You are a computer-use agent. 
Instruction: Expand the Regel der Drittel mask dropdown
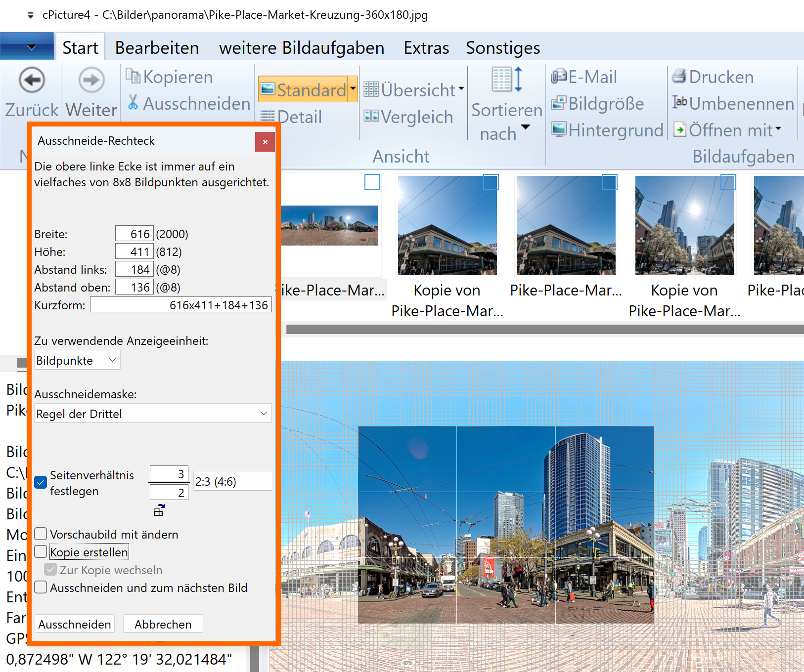tap(153, 414)
